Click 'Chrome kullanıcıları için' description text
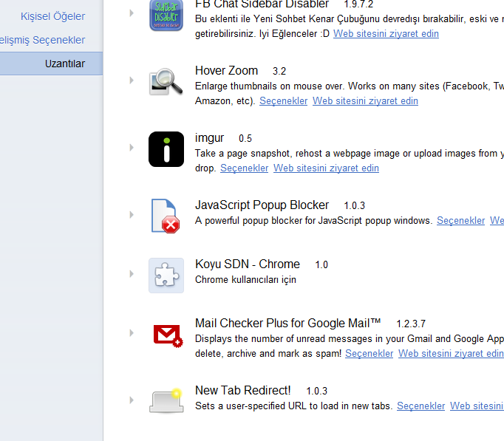Image resolution: width=504 pixels, height=441 pixels. (245, 280)
